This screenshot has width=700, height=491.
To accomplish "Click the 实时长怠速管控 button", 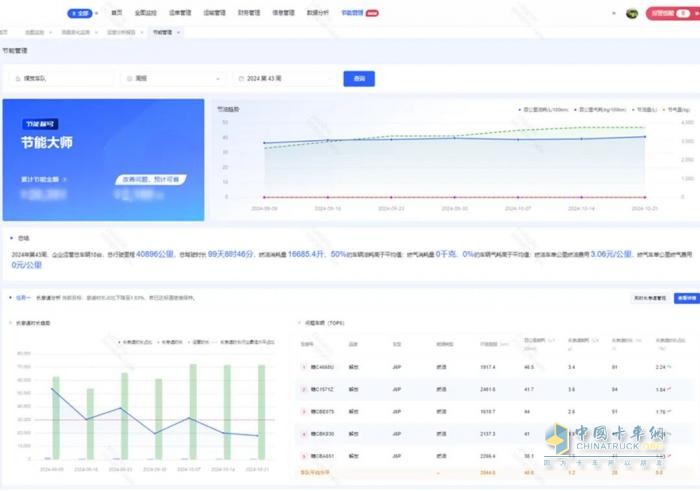I will tap(650, 298).
